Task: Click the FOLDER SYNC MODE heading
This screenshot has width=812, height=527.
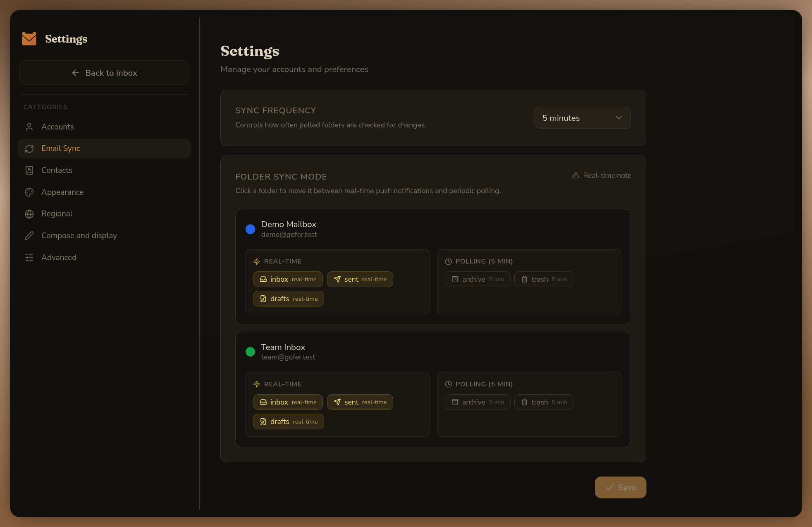Action: [281, 177]
